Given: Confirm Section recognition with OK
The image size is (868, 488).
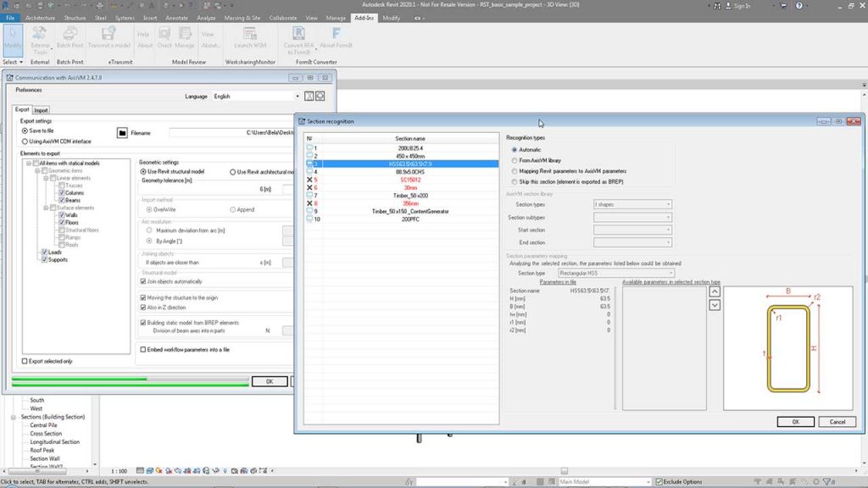Looking at the screenshot, I should (795, 421).
